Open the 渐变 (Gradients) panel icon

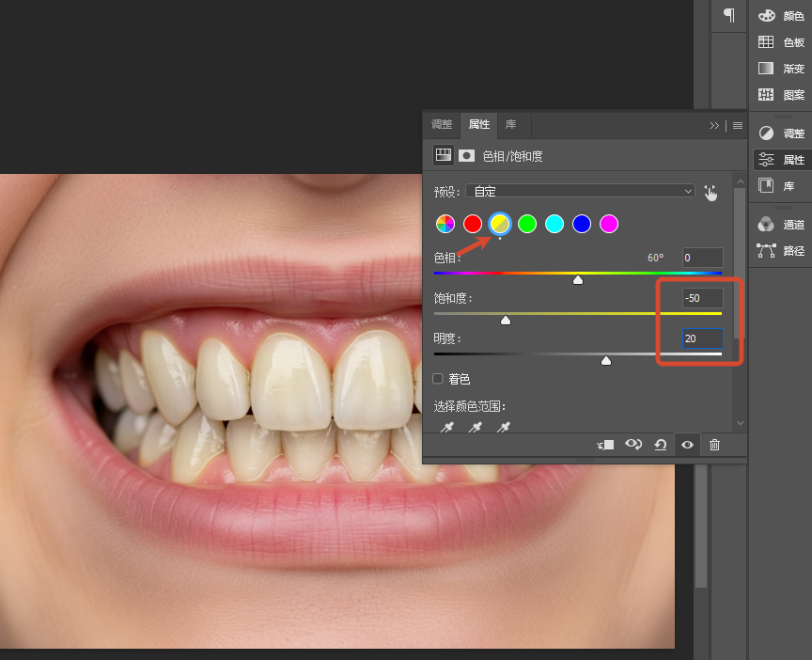(766, 68)
